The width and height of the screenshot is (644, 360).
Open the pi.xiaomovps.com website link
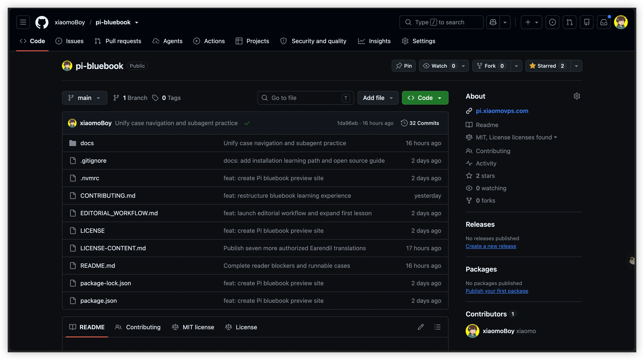click(x=502, y=111)
